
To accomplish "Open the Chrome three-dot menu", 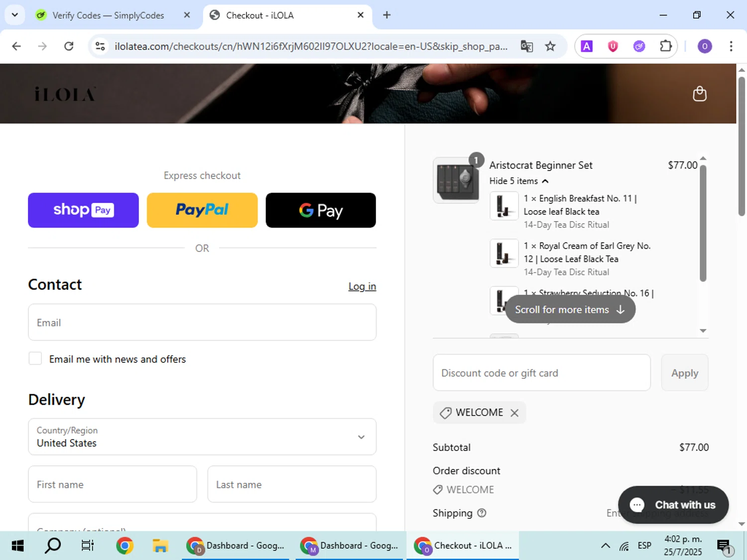I will [x=731, y=46].
